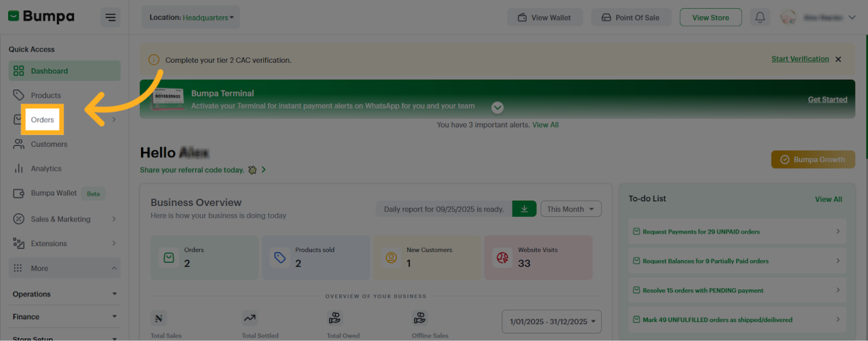Click the View Wallet wallet icon
The width and height of the screenshot is (868, 341).
pos(522,17)
